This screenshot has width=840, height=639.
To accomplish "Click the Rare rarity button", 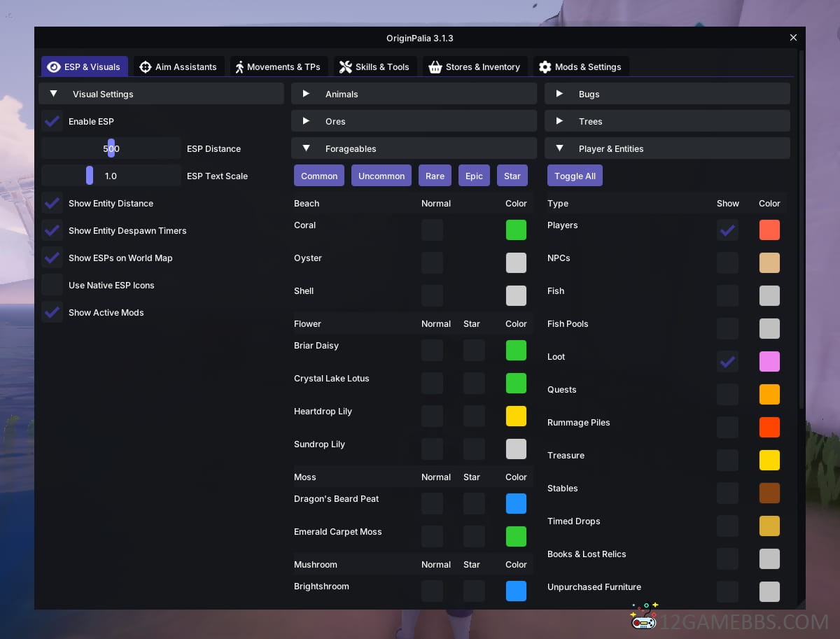I will tap(435, 176).
